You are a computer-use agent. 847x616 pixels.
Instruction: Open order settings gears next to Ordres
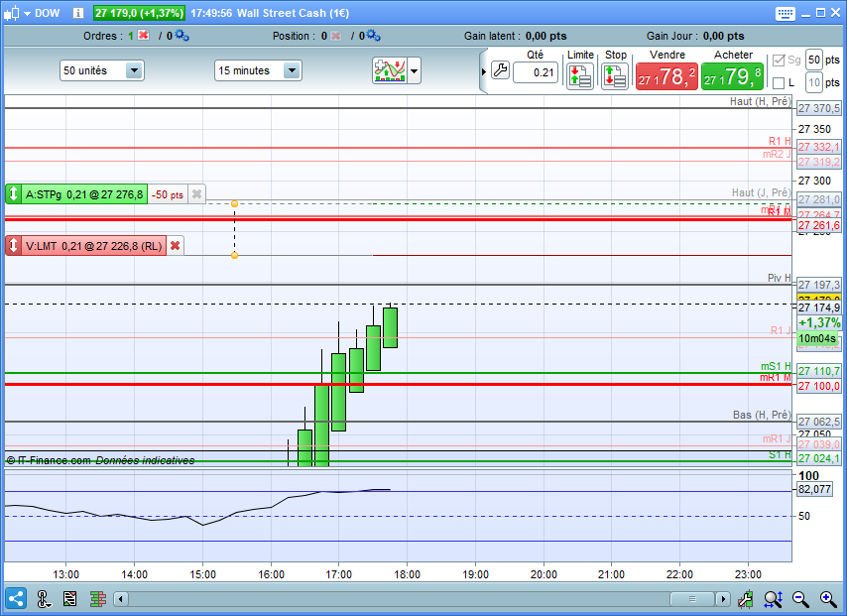pos(182,36)
